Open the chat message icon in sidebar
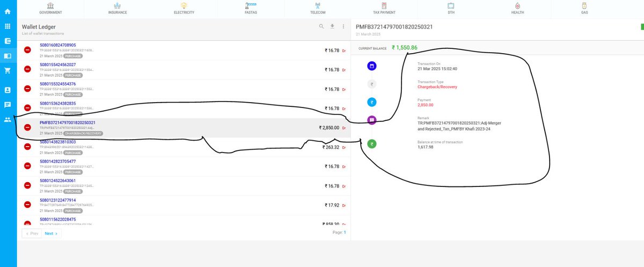This screenshot has width=644, height=267. point(8,105)
